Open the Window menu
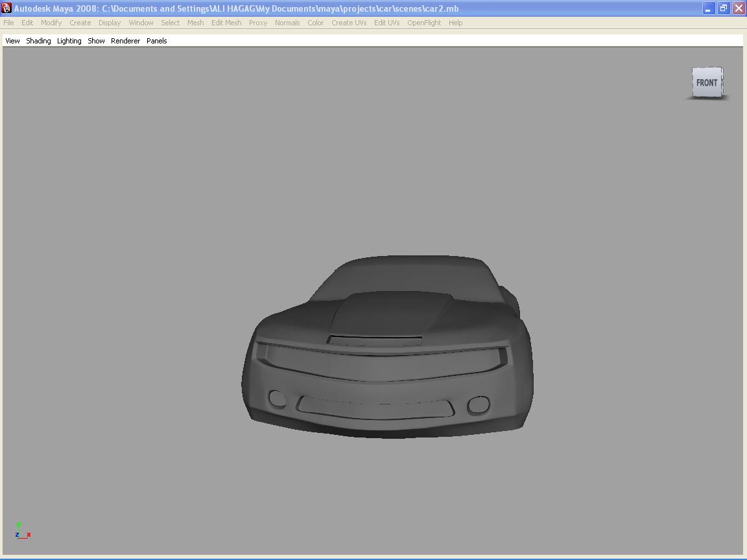Screen dimensions: 747x560 pos(141,23)
